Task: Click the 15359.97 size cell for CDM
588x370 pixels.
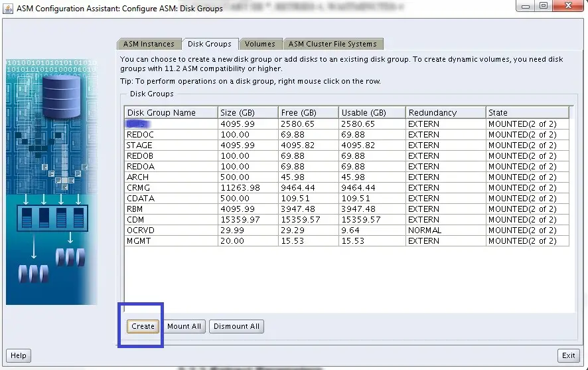Action: coord(248,219)
